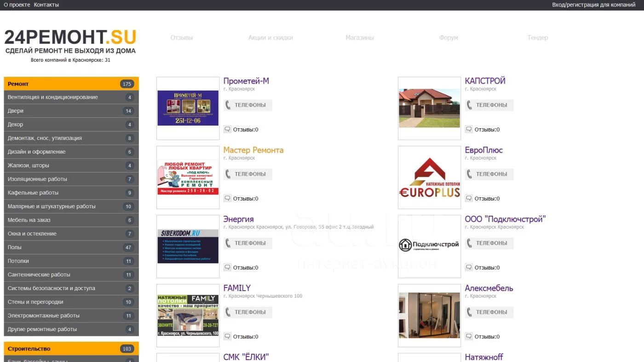
Task: Click the review bubble icon under КАПСТРОЙ
Action: tap(469, 129)
